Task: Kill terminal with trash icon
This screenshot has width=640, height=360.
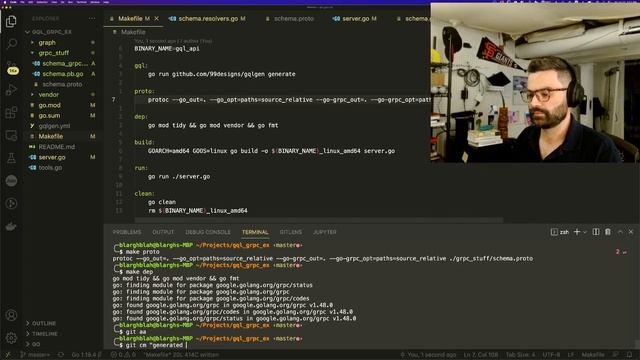Action: click(608, 232)
